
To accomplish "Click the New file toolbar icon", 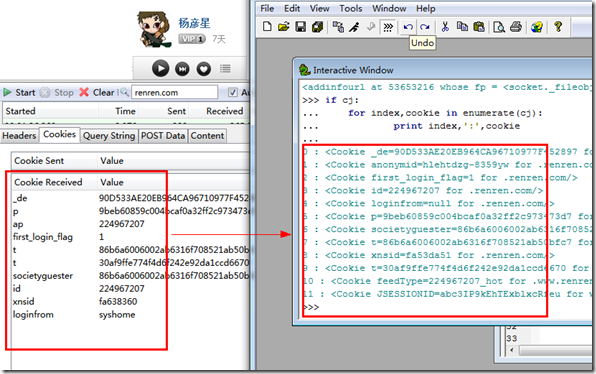I will point(267,27).
